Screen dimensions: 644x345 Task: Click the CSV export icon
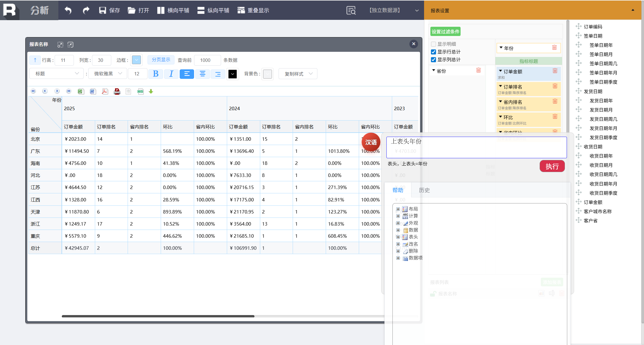click(140, 92)
